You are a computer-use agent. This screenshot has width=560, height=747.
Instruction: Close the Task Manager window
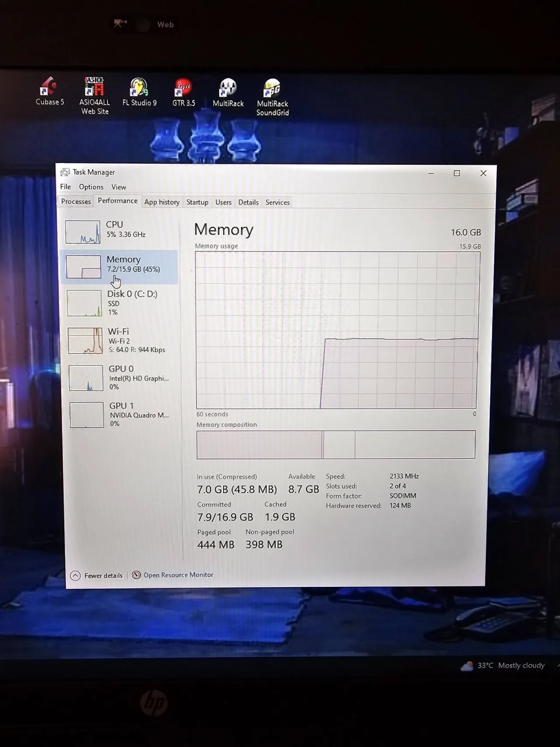(x=483, y=173)
